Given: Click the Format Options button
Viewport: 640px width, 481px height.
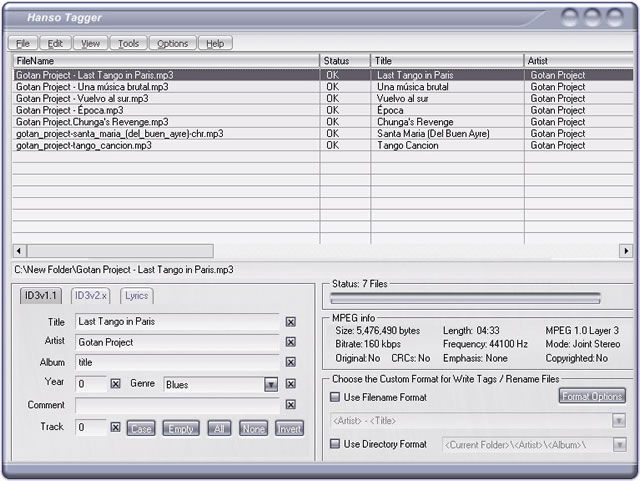Looking at the screenshot, I should (592, 396).
